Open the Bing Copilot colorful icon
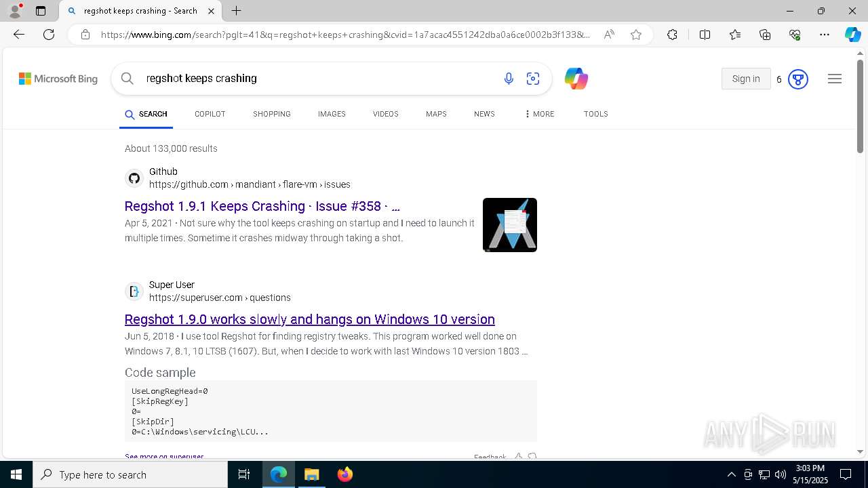Viewport: 868px width, 488px height. (576, 79)
